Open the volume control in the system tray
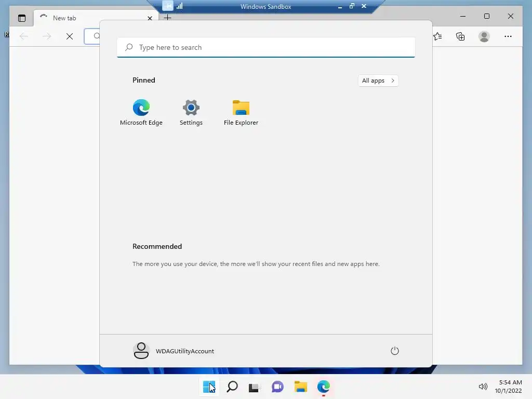This screenshot has width=532, height=399. pyautogui.click(x=483, y=387)
